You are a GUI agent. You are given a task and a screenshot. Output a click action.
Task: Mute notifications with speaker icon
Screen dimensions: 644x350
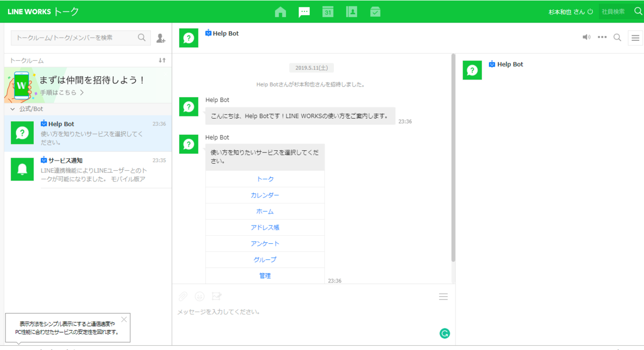click(x=587, y=37)
